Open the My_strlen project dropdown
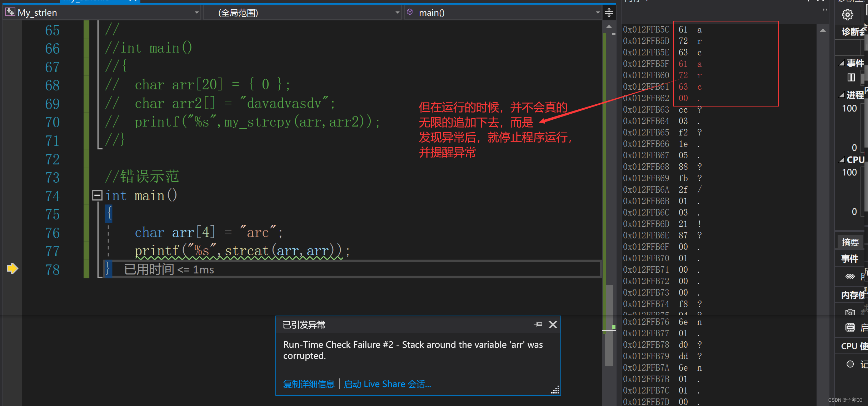This screenshot has height=406, width=868. point(196,13)
